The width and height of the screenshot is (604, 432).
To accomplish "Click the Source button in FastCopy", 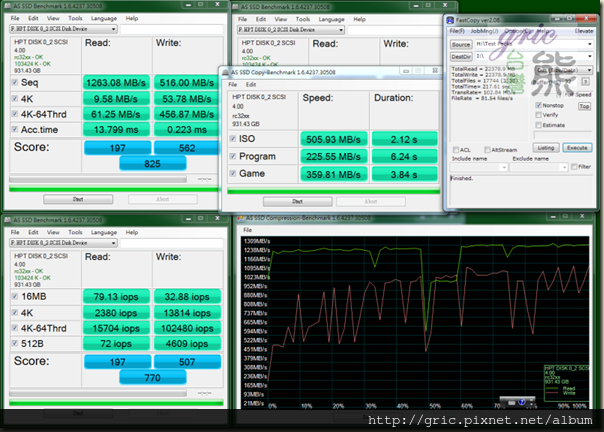I will click(x=460, y=45).
